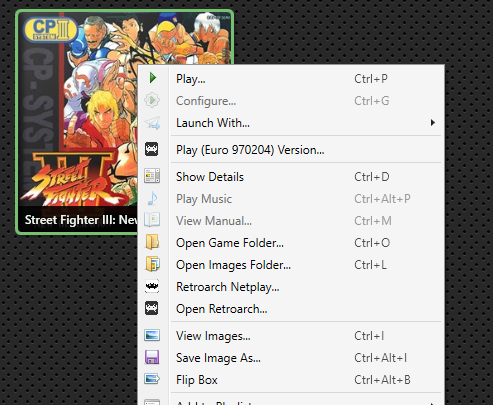
Task: Click the Street Fighter III title caption
Action: pyautogui.click(x=81, y=220)
